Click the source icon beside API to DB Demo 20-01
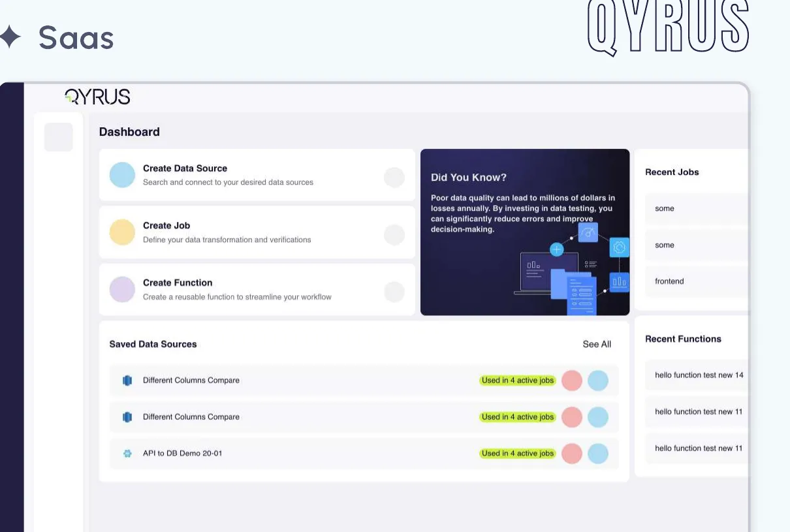The image size is (790, 532). point(127,453)
